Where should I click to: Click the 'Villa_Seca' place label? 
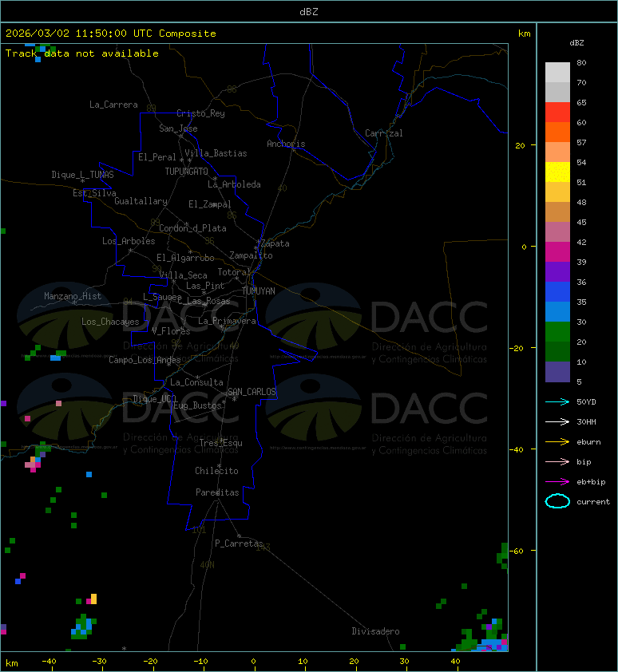click(183, 275)
